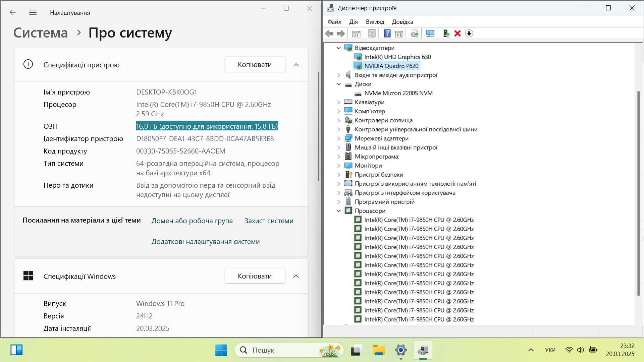Expand Пристрої безпеки category
The height and width of the screenshot is (362, 644).
coord(338,175)
